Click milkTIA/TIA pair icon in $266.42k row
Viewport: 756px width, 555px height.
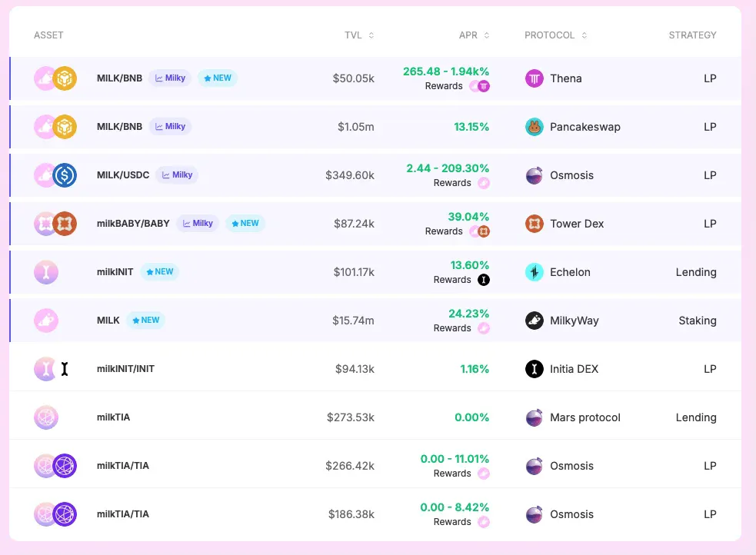click(55, 466)
